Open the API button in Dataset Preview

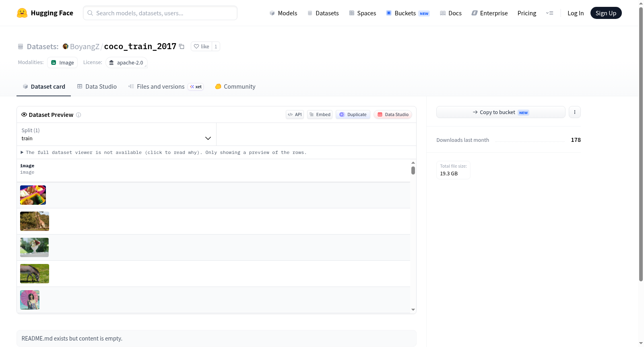[295, 114]
